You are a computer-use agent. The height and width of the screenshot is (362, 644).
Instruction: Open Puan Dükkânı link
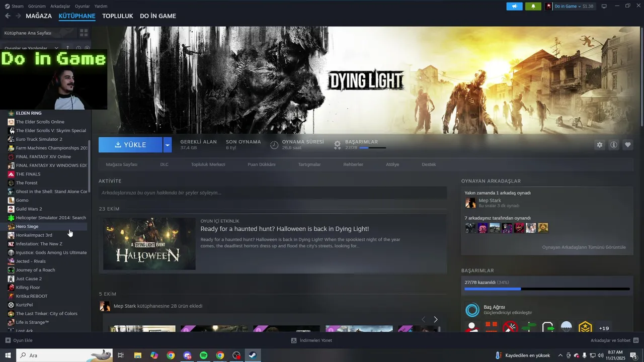pos(262,164)
